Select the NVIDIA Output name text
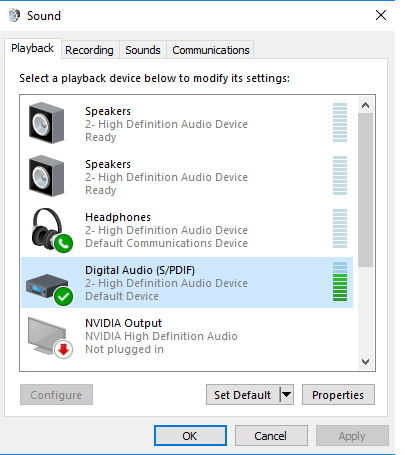This screenshot has height=455, width=405. tap(123, 323)
